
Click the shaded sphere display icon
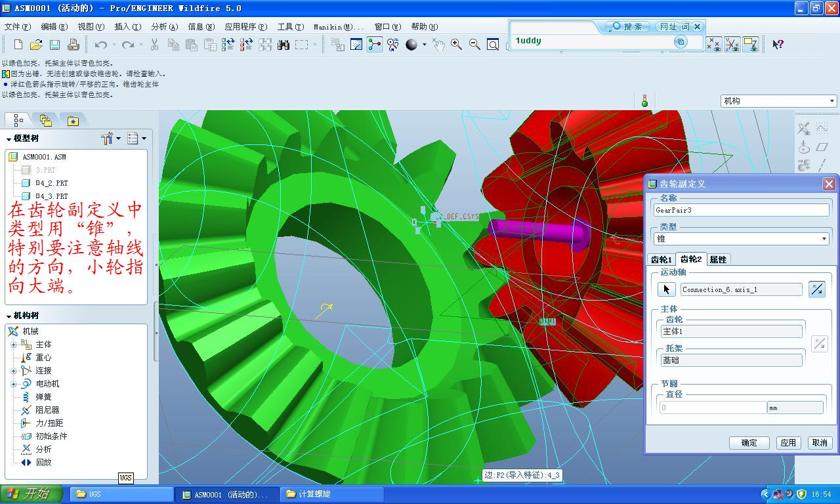coord(411,45)
